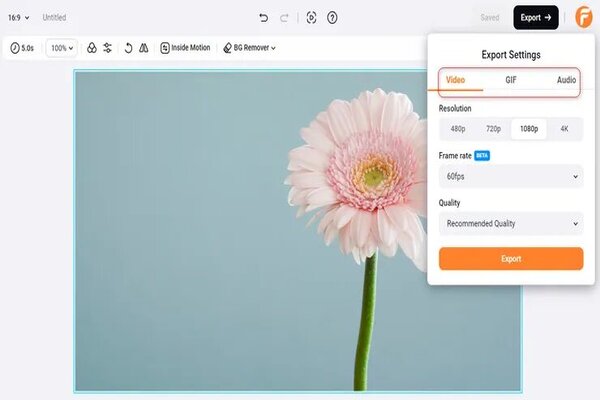Open the Recommended Quality dropdown
600x400 pixels.
click(x=511, y=224)
